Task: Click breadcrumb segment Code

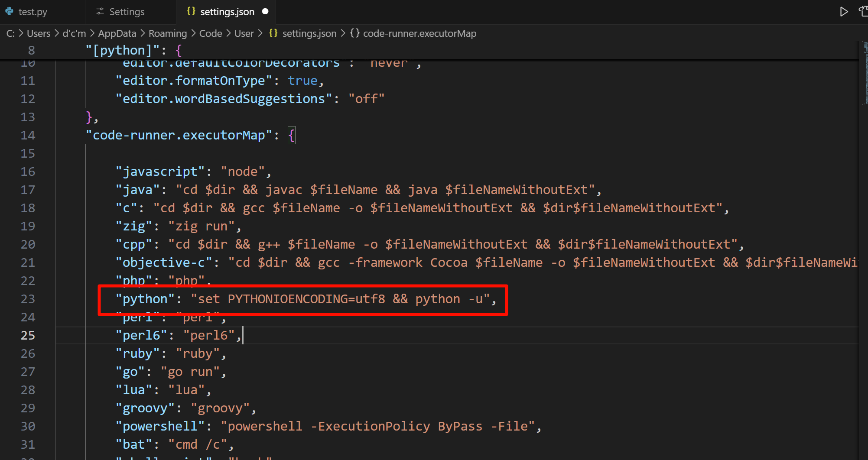Action: pos(211,33)
